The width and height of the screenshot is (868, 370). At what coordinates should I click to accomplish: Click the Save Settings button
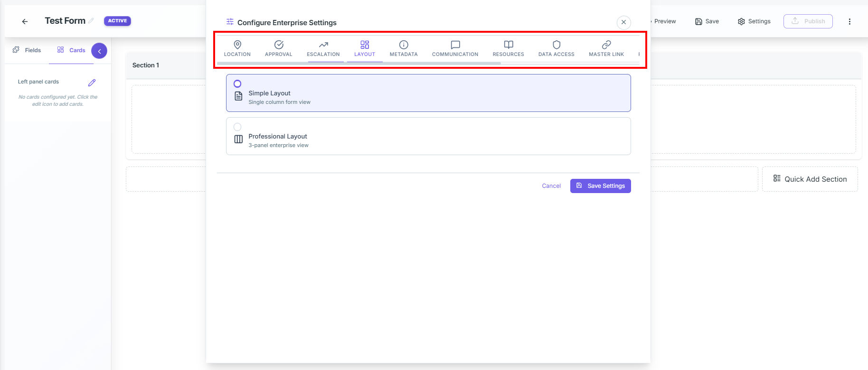(x=601, y=186)
